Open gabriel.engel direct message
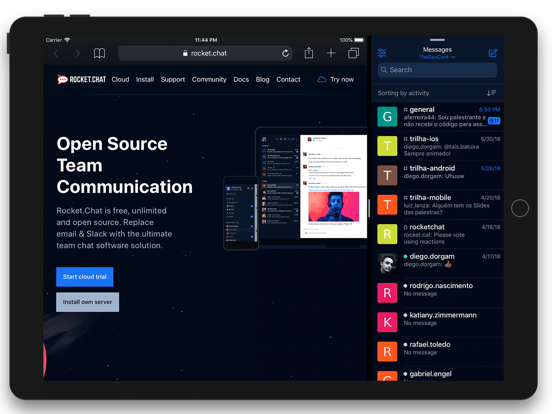Screen dimensions: 552x414 438,374
